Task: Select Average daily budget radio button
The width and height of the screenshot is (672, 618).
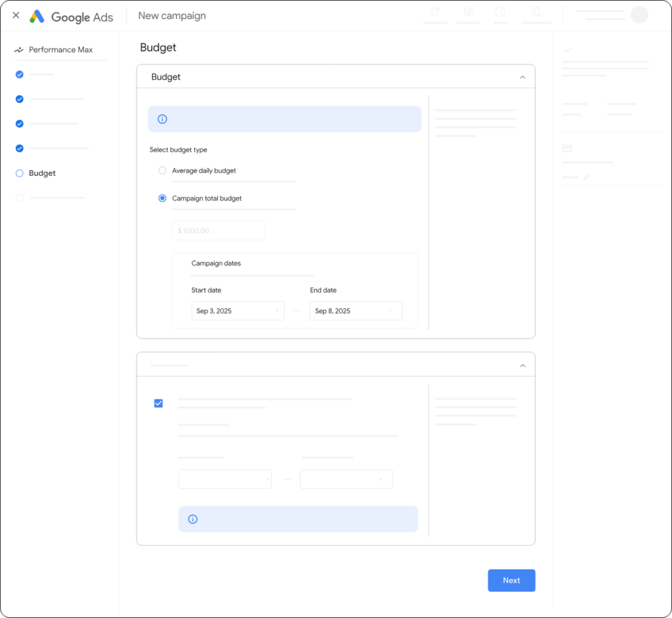Action: pos(163,171)
